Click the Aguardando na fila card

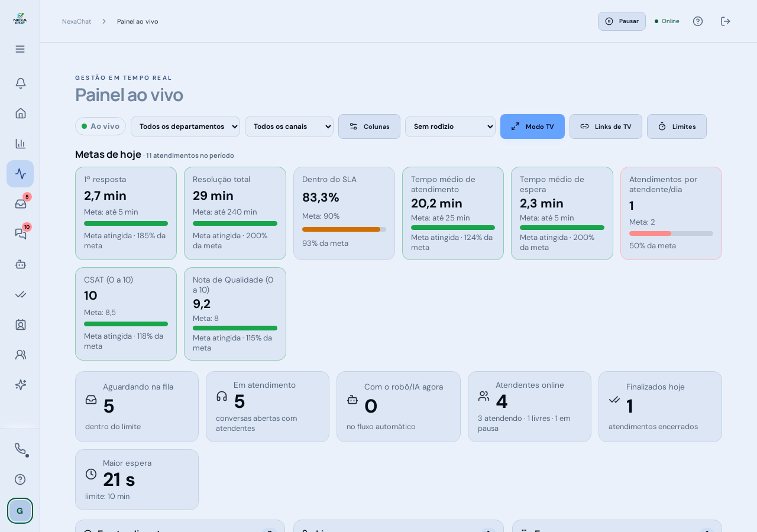[x=137, y=407]
